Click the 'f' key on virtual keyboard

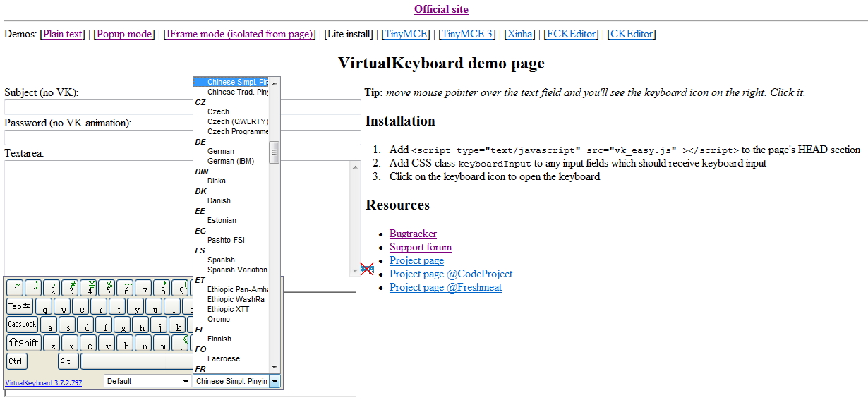point(104,325)
